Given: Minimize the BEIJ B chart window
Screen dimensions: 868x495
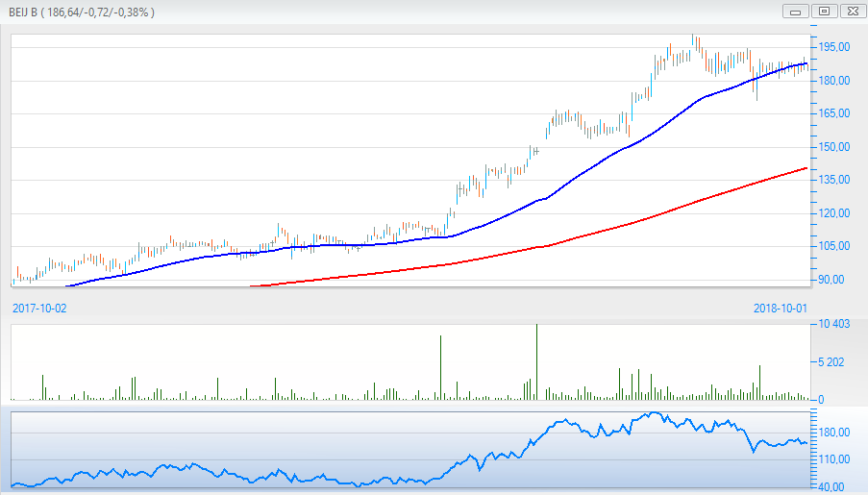Looking at the screenshot, I should (x=796, y=12).
